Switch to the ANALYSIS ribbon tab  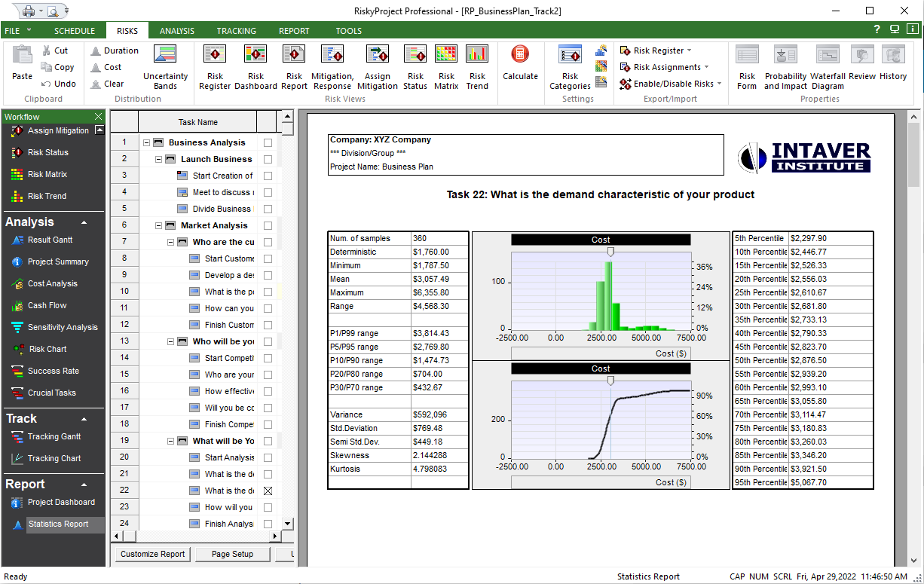[x=177, y=31]
